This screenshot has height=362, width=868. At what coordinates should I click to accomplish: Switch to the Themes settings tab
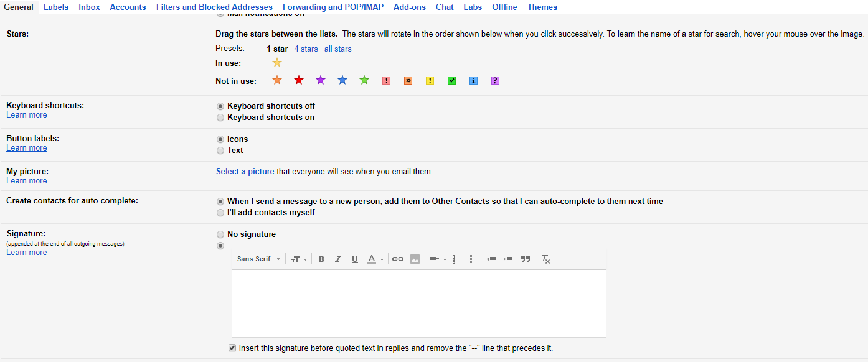click(x=542, y=7)
